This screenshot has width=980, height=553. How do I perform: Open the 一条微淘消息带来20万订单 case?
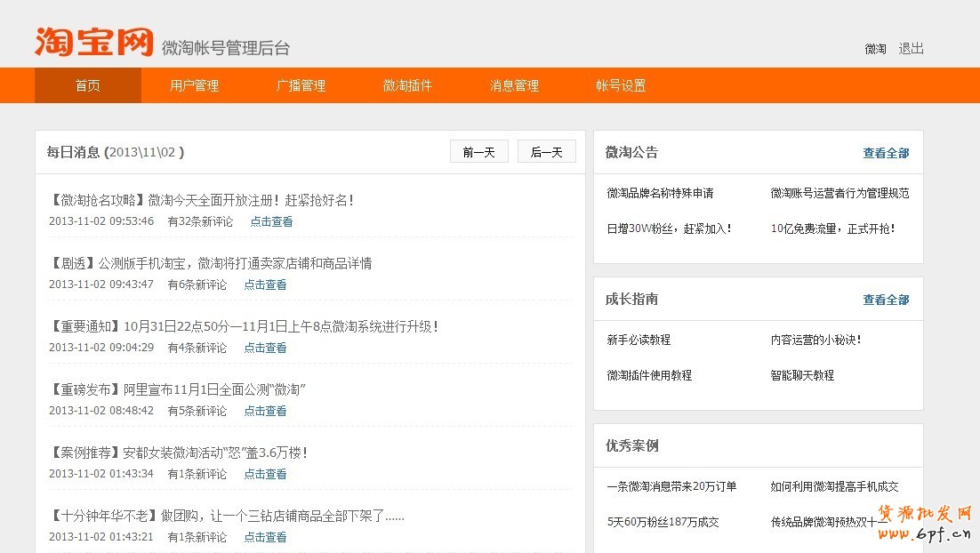(671, 486)
